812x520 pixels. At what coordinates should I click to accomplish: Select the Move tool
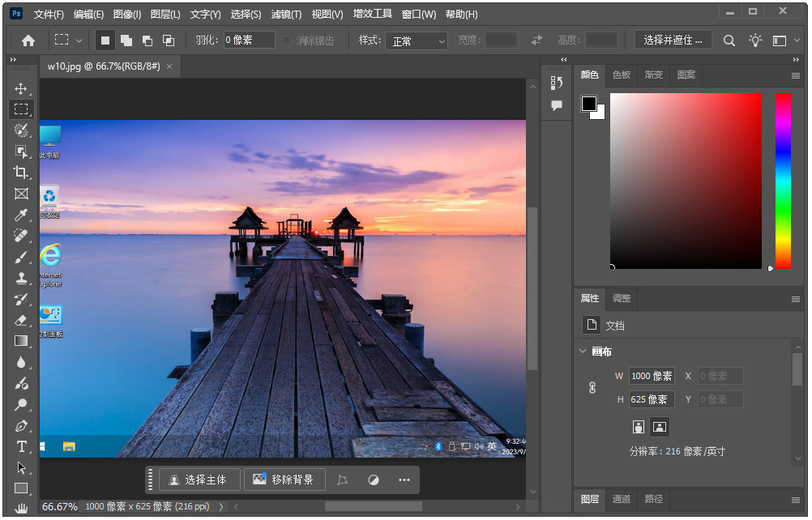[x=21, y=89]
